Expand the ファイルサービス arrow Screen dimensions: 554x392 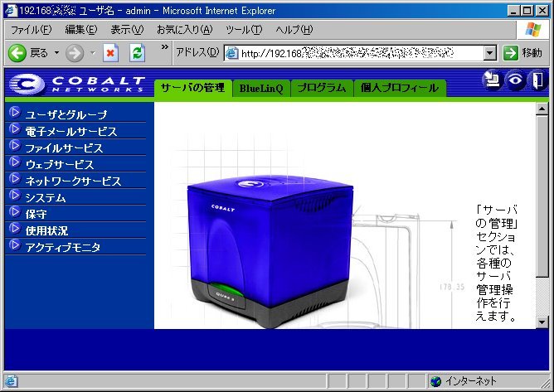14,146
